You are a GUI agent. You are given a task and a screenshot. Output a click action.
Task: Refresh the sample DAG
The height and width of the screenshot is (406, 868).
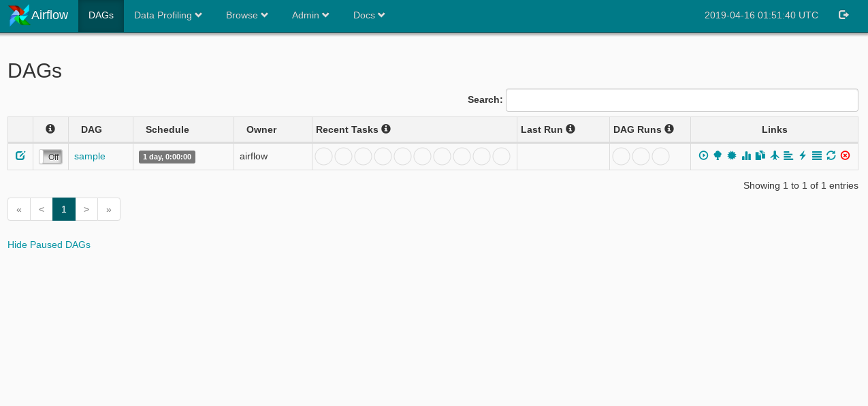(x=831, y=155)
